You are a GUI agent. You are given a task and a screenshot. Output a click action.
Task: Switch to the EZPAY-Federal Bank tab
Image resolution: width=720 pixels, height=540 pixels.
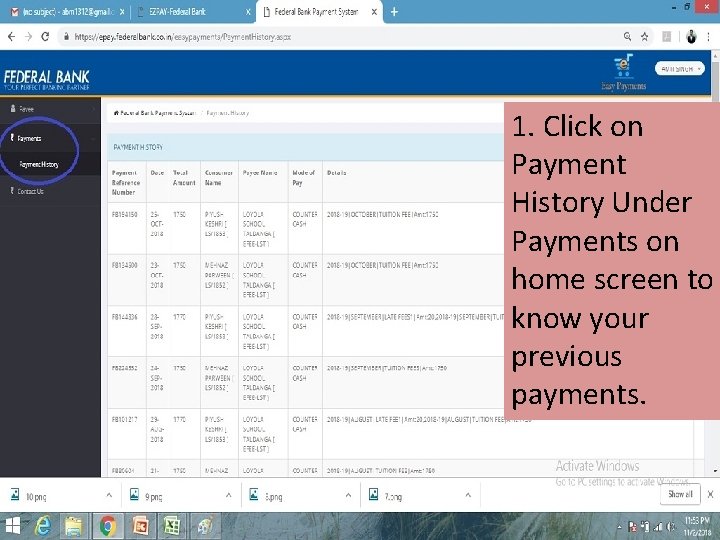click(x=193, y=12)
